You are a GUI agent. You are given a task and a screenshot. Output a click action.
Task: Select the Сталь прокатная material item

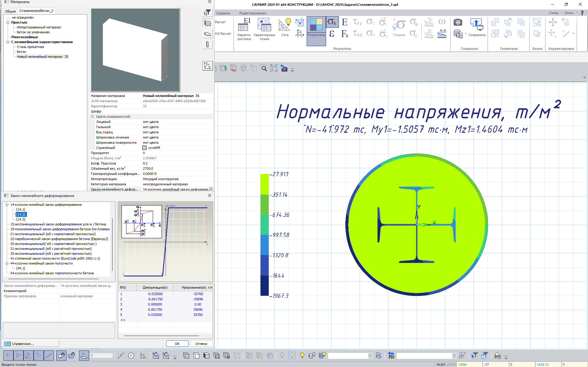[x=30, y=47]
